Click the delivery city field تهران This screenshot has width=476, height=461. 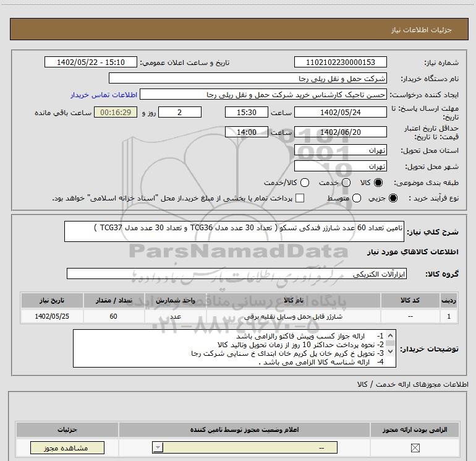coord(340,166)
